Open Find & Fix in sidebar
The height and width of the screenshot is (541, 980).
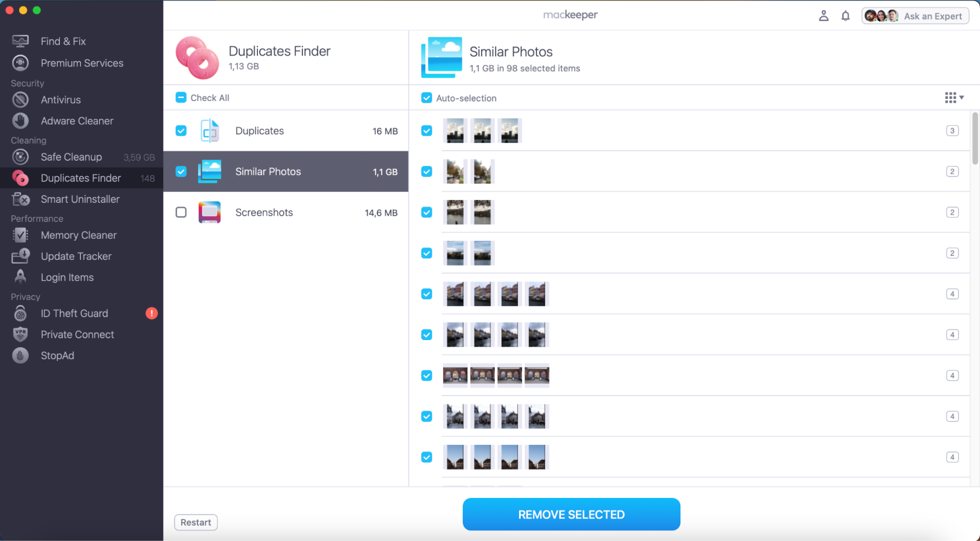tap(63, 41)
